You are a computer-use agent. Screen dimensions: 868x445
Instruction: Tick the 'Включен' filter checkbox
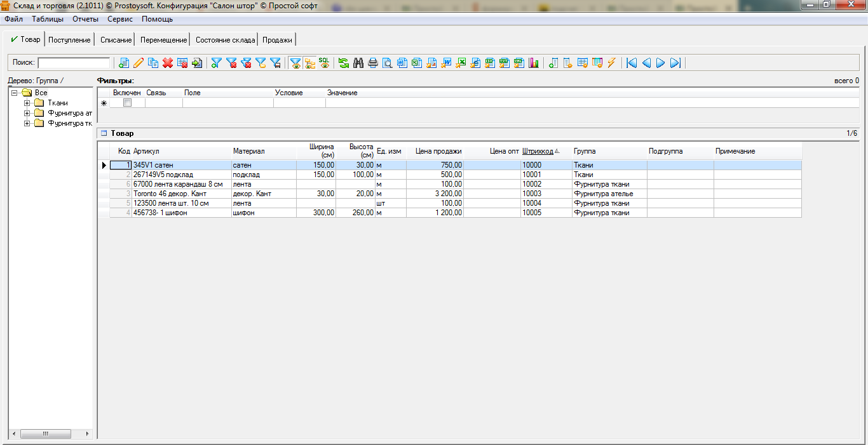[127, 103]
